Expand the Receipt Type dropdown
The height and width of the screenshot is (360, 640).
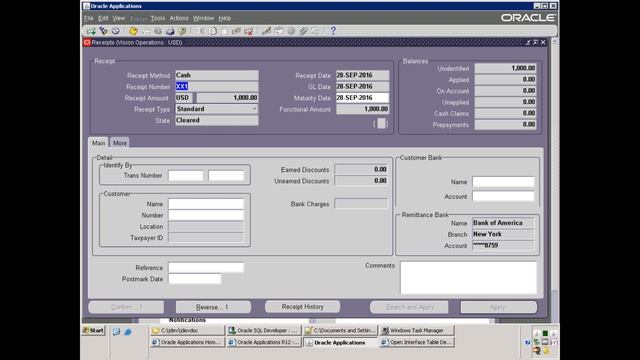254,109
